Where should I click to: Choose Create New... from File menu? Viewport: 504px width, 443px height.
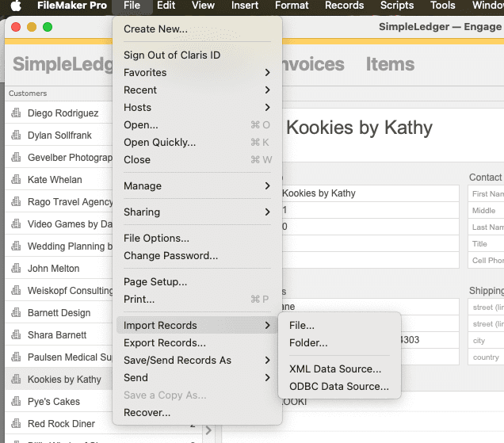click(197, 29)
